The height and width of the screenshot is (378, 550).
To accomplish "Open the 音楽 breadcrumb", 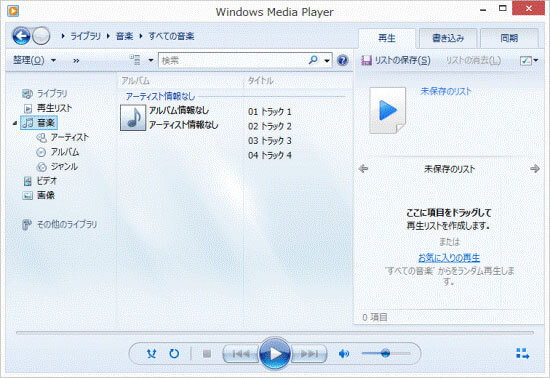I will point(125,36).
